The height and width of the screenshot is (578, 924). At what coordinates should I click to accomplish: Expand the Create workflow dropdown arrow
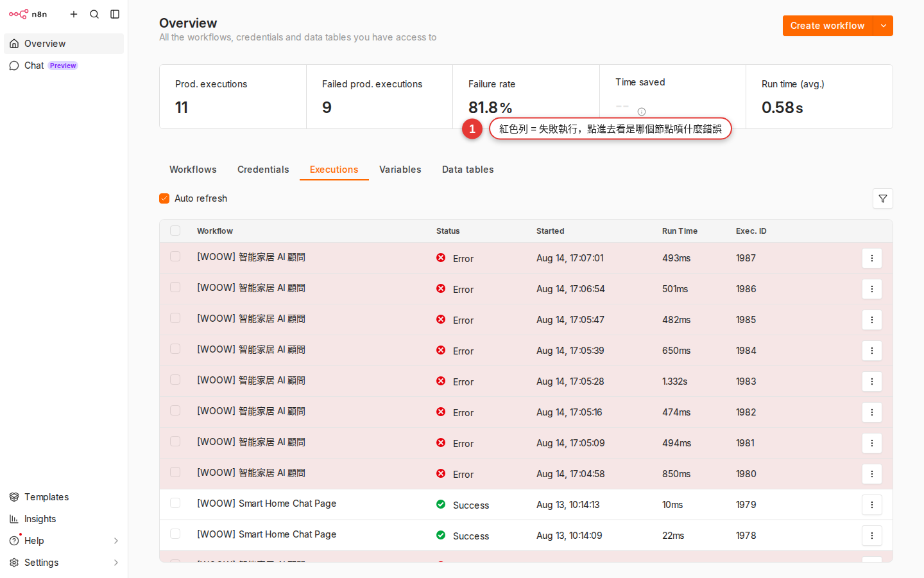[884, 26]
